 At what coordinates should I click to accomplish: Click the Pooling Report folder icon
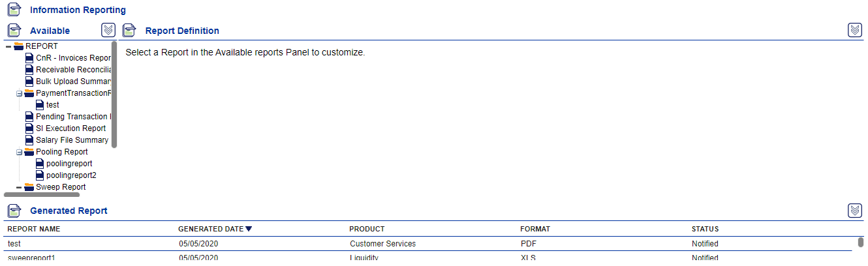(x=29, y=152)
